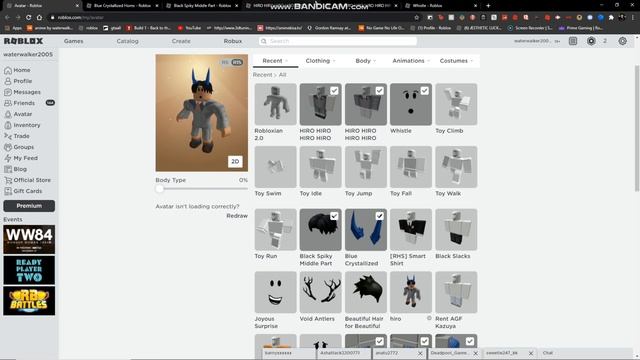640x360 pixels.
Task: Open the Ready Player Two event banner
Action: (29, 270)
